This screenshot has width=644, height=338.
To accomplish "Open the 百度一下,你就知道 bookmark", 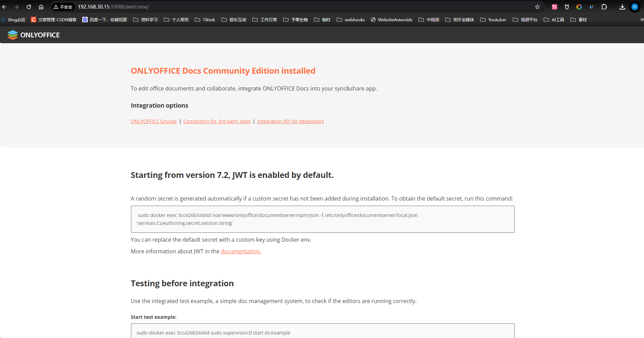I will click(105, 20).
